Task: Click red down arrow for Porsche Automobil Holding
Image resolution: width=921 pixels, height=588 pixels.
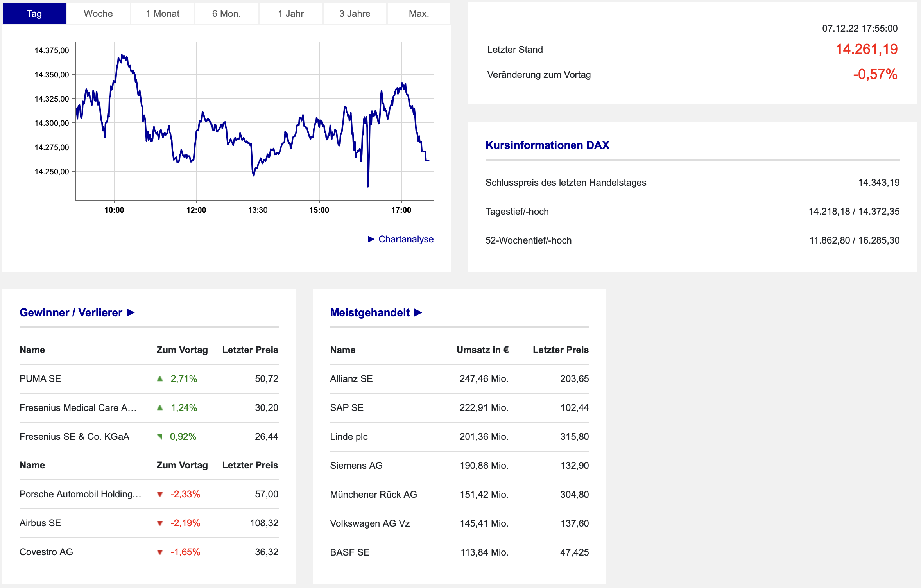Action: (160, 494)
